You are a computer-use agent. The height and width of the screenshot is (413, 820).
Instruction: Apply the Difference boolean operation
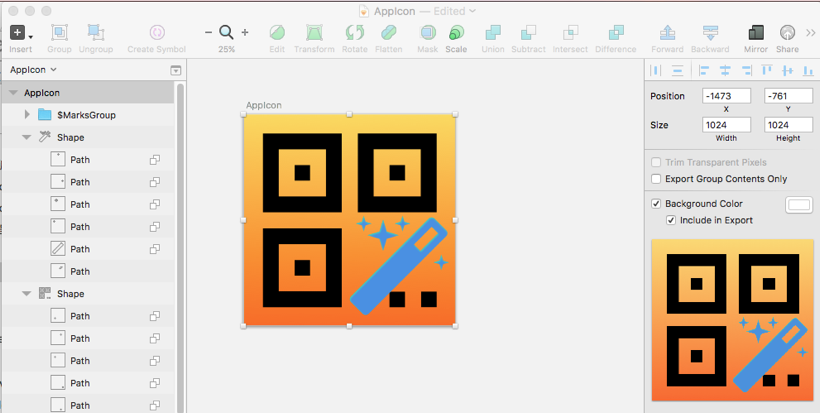point(616,33)
